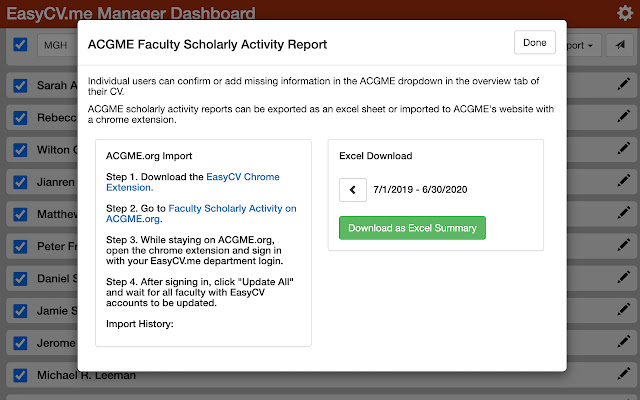640x400 pixels.
Task: Uncheck the checkbox for Daniel
Action: click(x=20, y=279)
